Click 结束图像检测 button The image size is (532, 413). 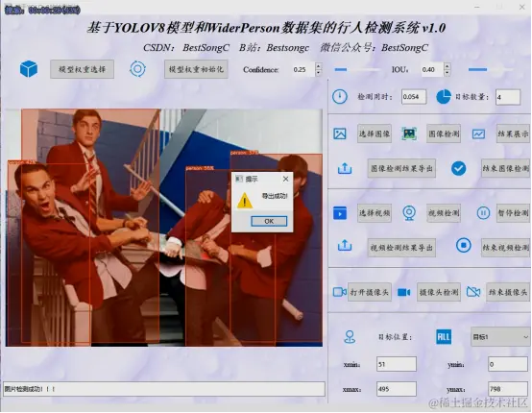coord(505,168)
